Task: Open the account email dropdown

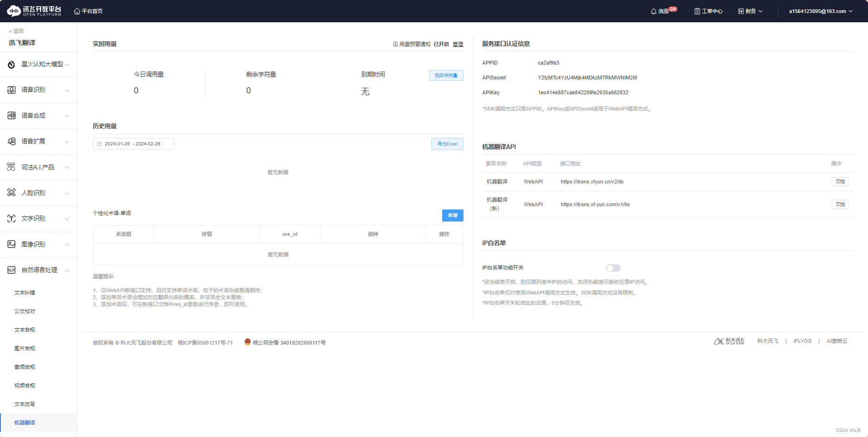Action: [821, 11]
